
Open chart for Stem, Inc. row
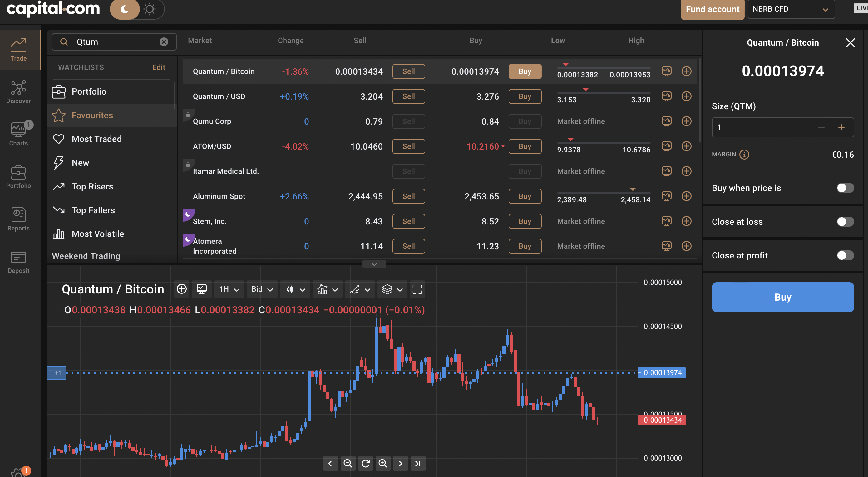[667, 221]
